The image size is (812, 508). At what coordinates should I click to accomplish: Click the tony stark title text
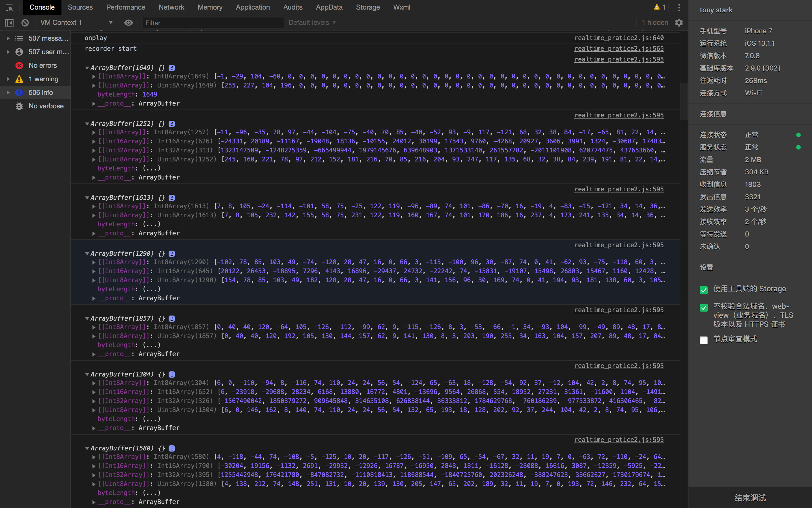(x=716, y=10)
